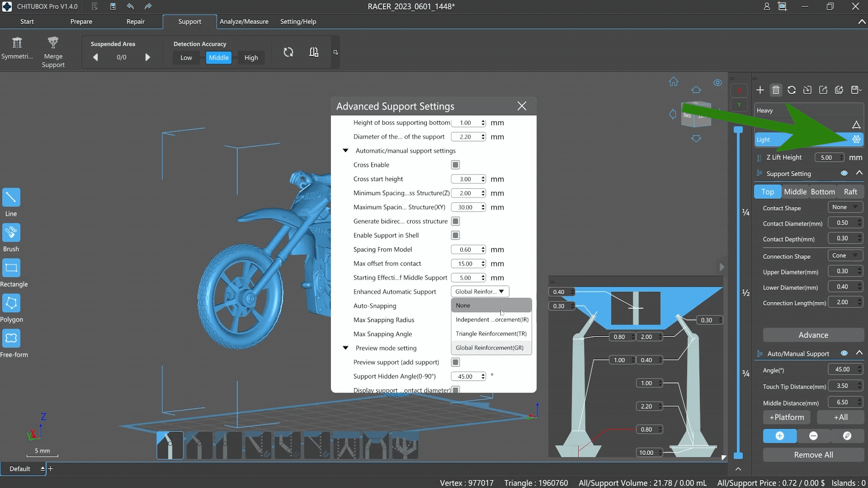Click the Merge Support icon

tap(53, 43)
